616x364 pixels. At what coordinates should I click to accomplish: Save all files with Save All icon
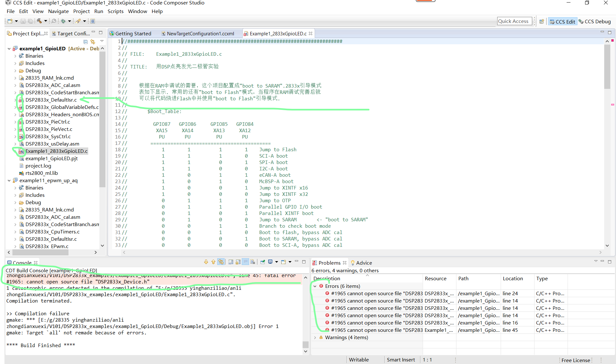pos(31,21)
